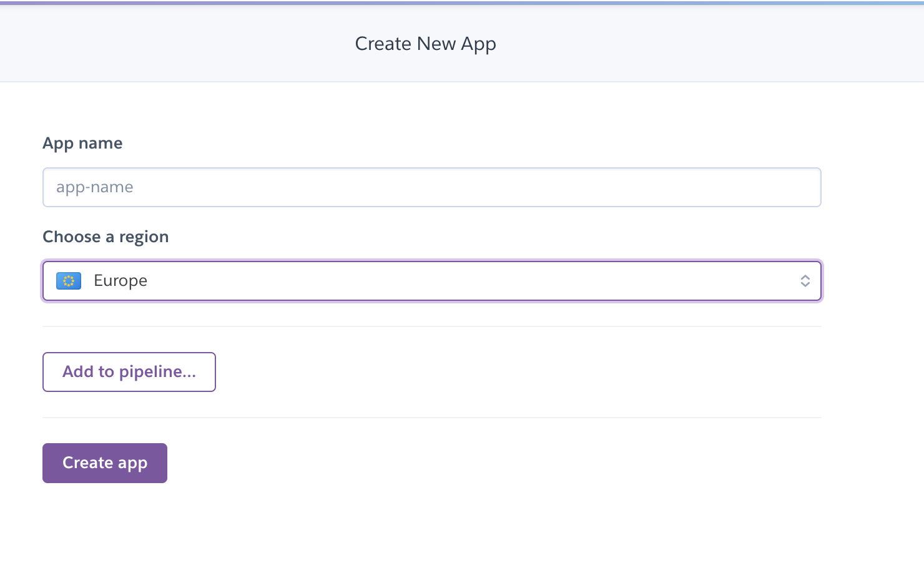Click the divider area below Add to pipeline
Screen dimensions: 924x568
coord(431,416)
